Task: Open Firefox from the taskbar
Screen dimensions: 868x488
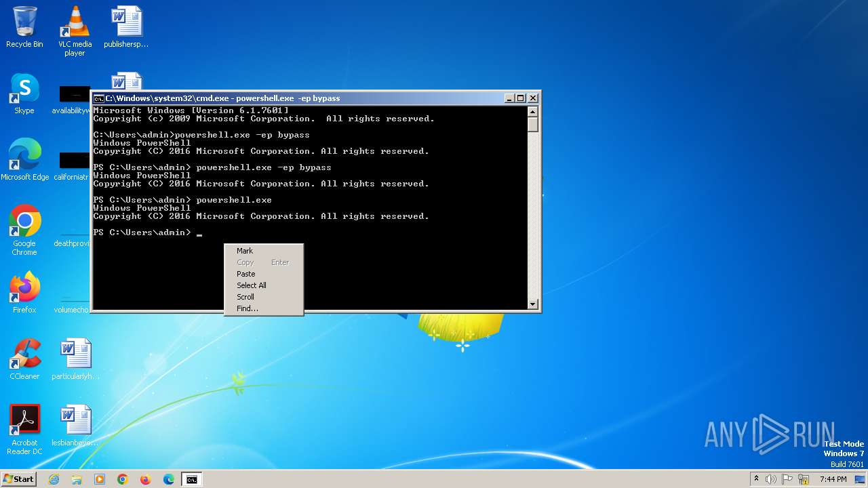Action: pos(146,479)
